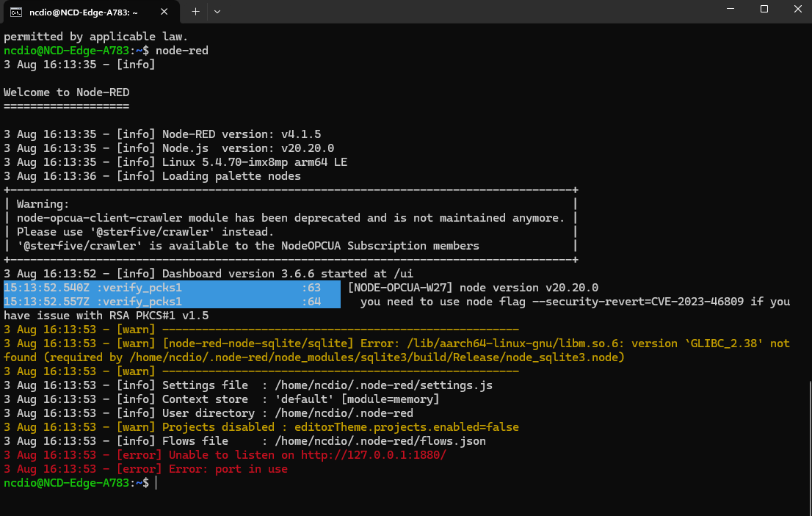Click 'Projects disabled' warning line
812x516 pixels.
coord(261,427)
